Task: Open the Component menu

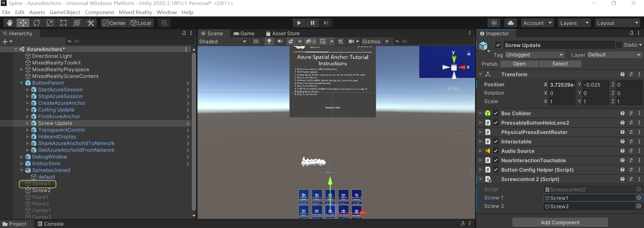Action: (99, 12)
